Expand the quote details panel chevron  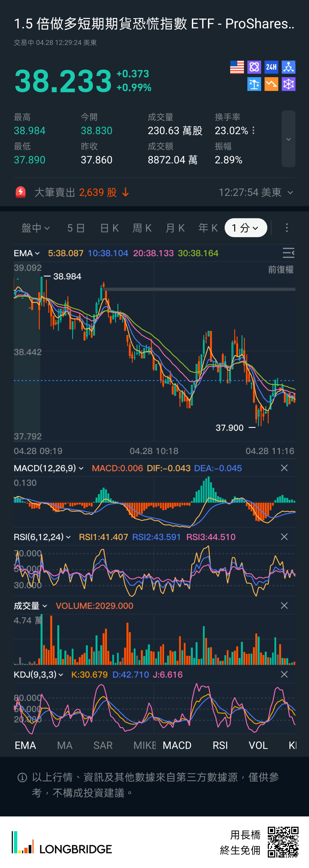[x=288, y=139]
